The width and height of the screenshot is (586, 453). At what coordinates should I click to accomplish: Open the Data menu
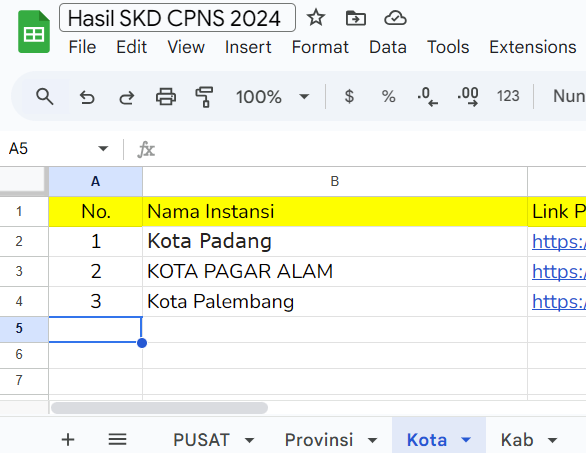(388, 47)
